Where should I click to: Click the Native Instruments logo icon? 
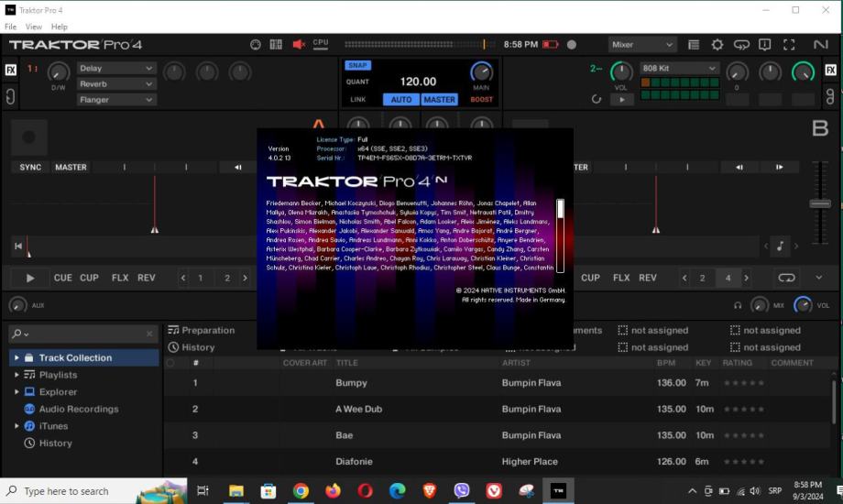coord(820,45)
